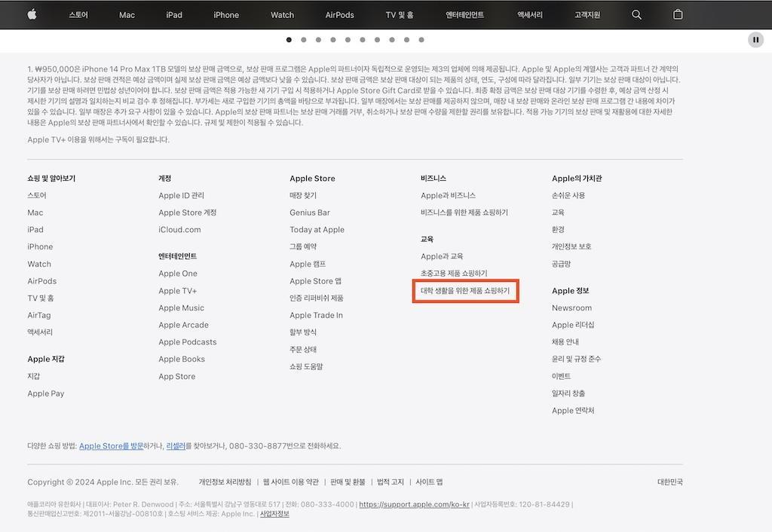Open Apple Store 계정 footer link

point(188,212)
